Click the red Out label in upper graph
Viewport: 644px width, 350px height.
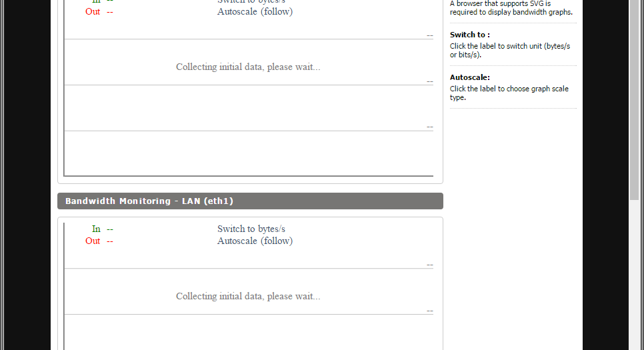click(93, 12)
